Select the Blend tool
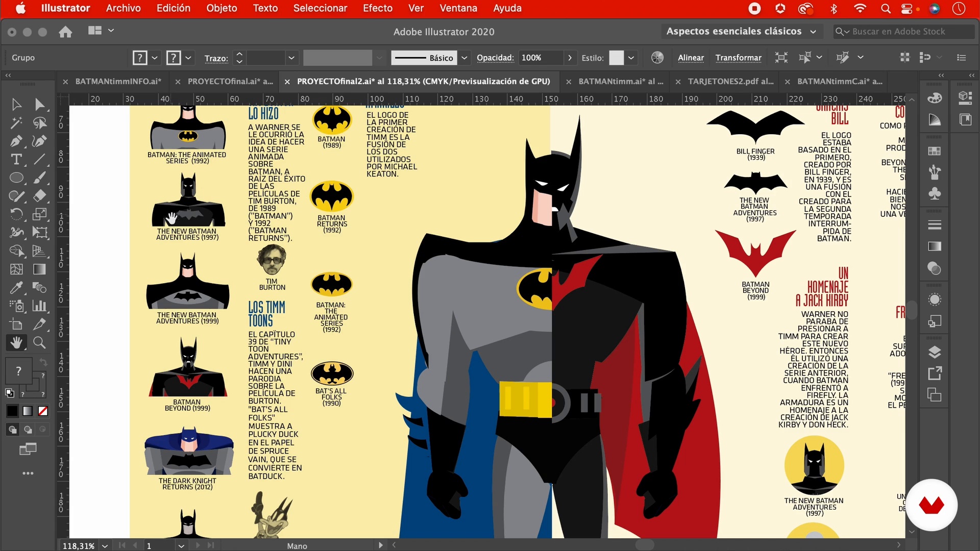Image resolution: width=980 pixels, height=551 pixels. tap(40, 288)
